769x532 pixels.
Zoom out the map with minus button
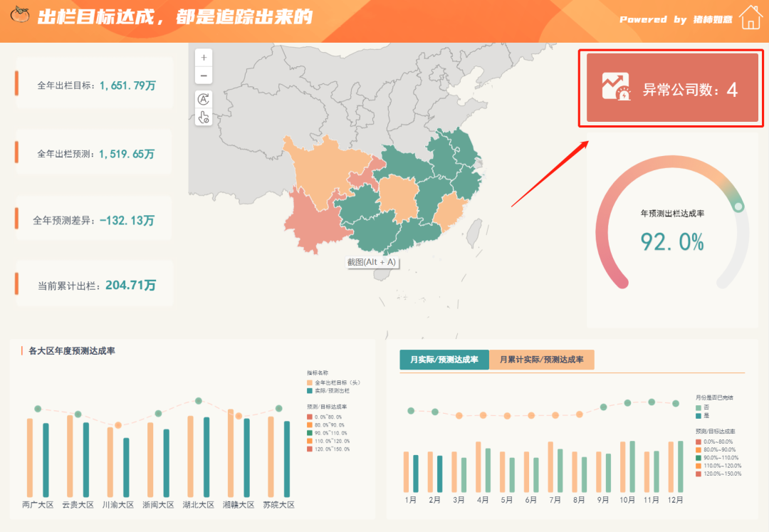204,75
